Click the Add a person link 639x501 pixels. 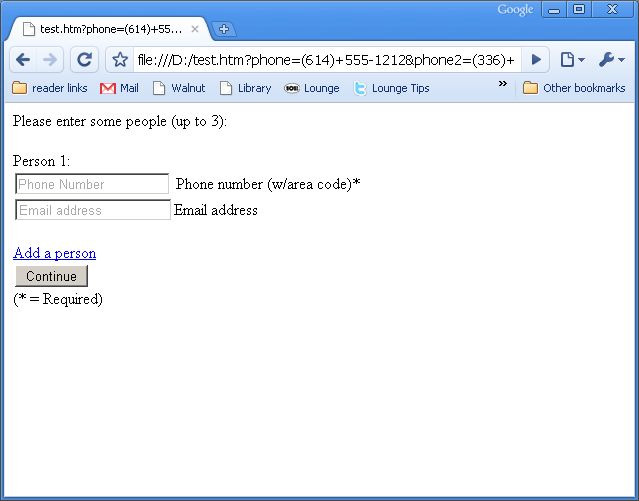pyautogui.click(x=55, y=253)
